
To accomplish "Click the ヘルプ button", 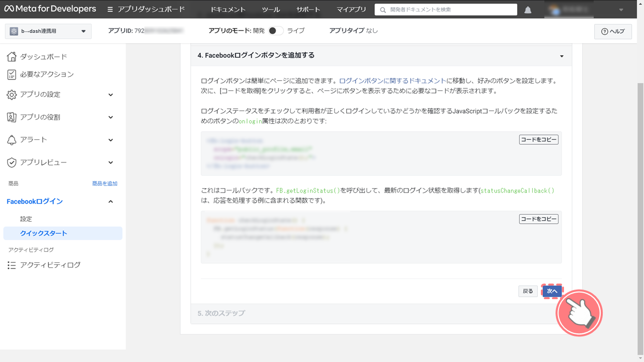I will tap(613, 31).
